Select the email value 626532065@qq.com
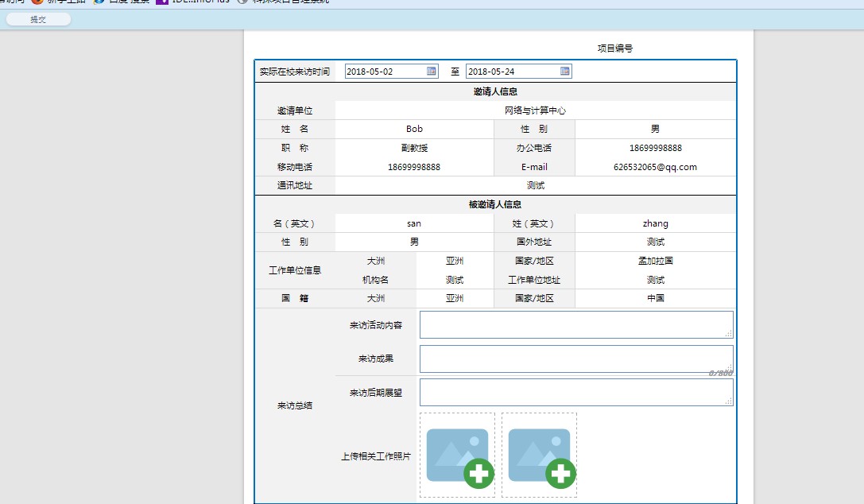This screenshot has width=864, height=504. point(655,167)
